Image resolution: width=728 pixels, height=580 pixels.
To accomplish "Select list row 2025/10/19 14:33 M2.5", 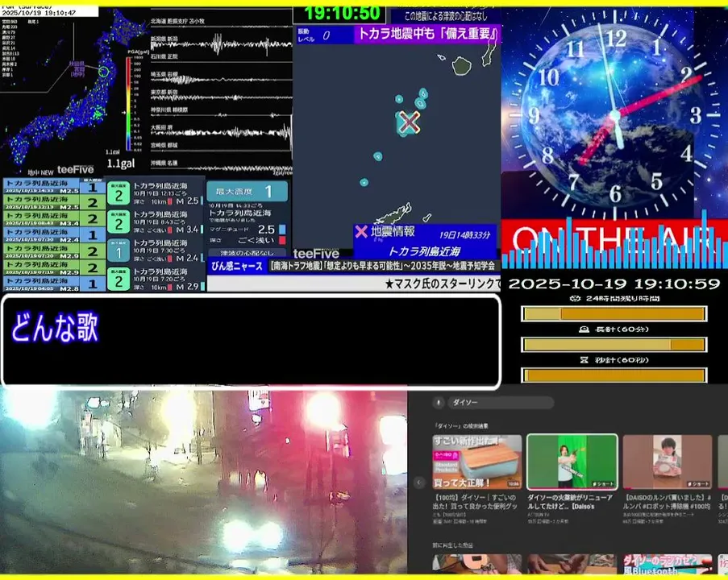I will click(54, 187).
